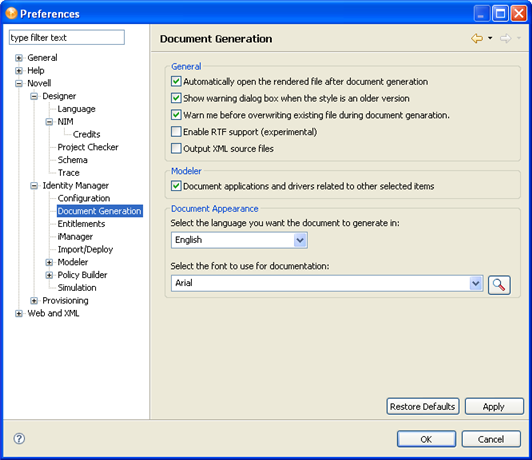Expand the Web and XML node
Image resolution: width=532 pixels, height=460 pixels.
click(x=19, y=313)
